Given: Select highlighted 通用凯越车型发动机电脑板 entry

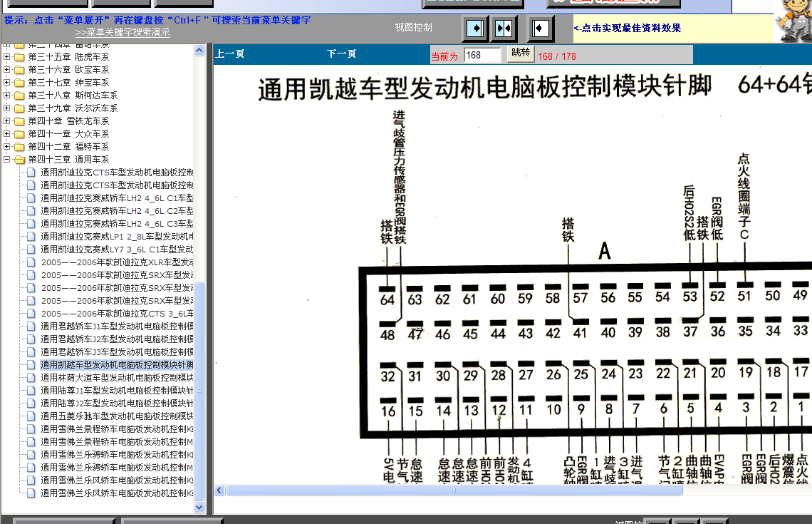Looking at the screenshot, I should [x=117, y=365].
